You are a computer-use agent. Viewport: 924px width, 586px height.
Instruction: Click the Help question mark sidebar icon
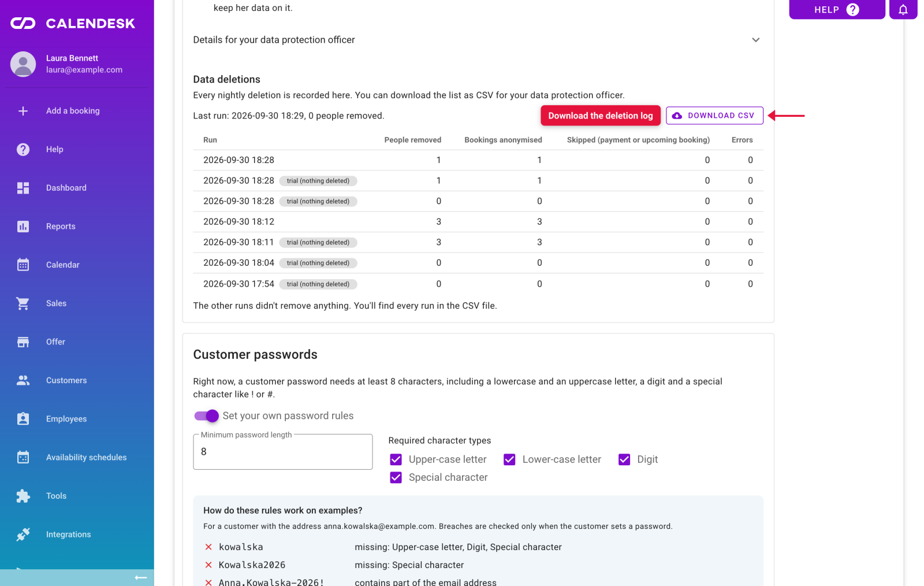point(23,150)
